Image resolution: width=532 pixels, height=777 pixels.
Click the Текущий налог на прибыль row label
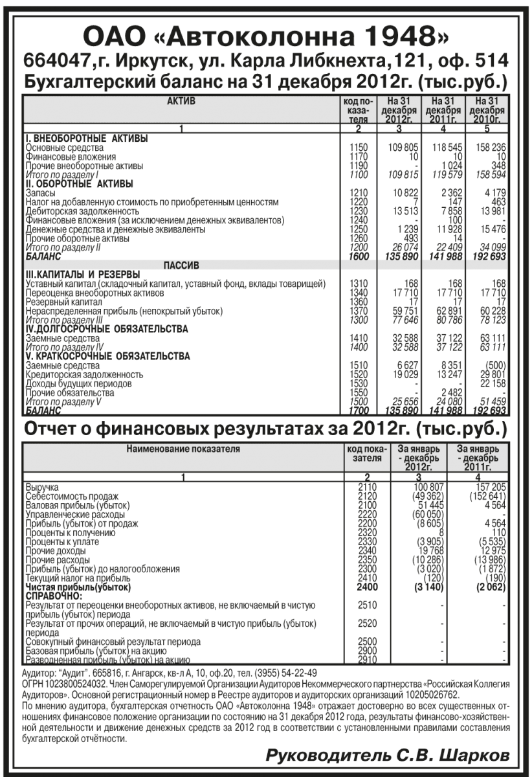[x=78, y=577]
